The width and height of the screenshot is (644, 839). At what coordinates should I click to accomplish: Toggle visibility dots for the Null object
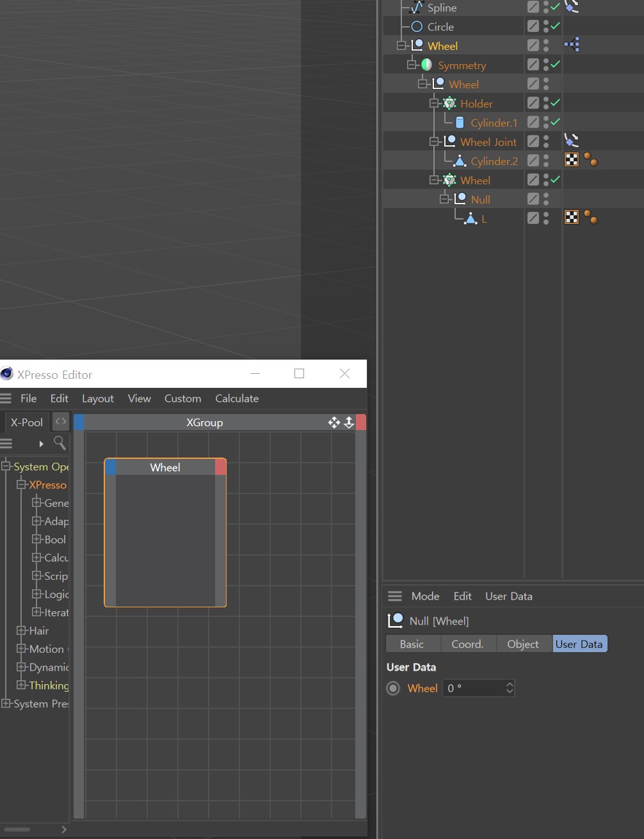point(546,199)
